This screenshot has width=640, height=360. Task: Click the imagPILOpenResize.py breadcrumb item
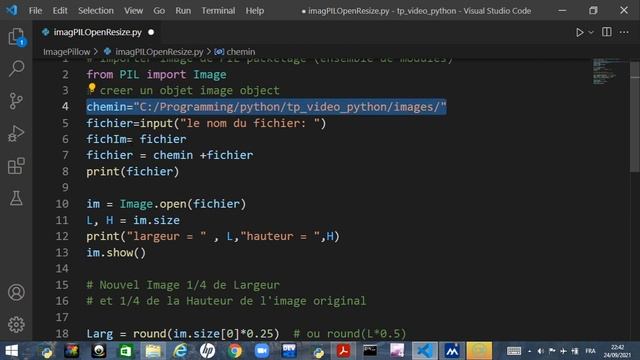point(159,52)
